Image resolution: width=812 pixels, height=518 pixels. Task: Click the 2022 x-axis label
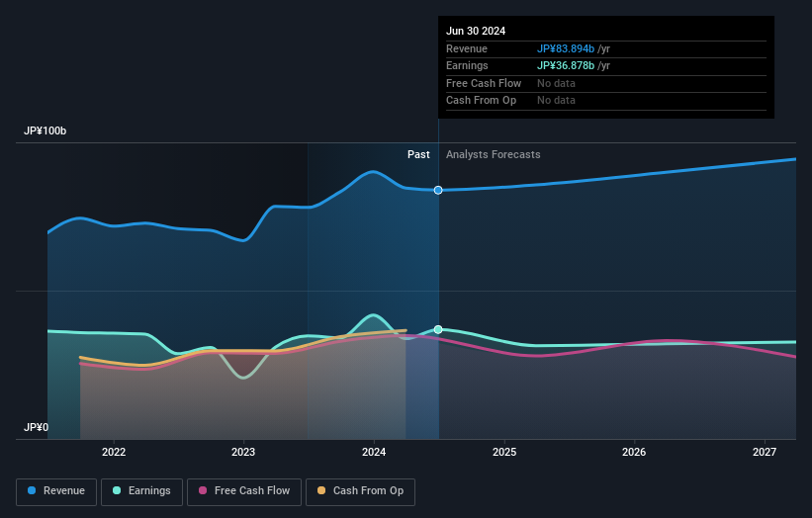coord(114,452)
